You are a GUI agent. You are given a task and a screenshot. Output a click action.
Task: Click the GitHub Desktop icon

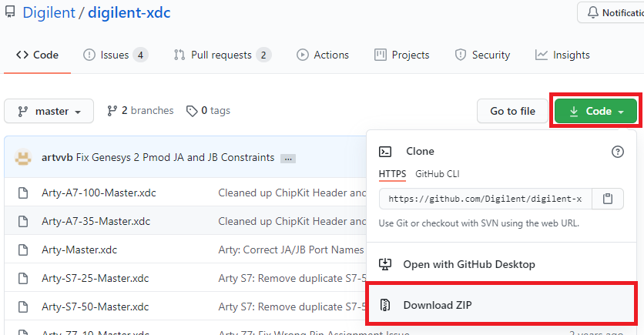tap(386, 264)
